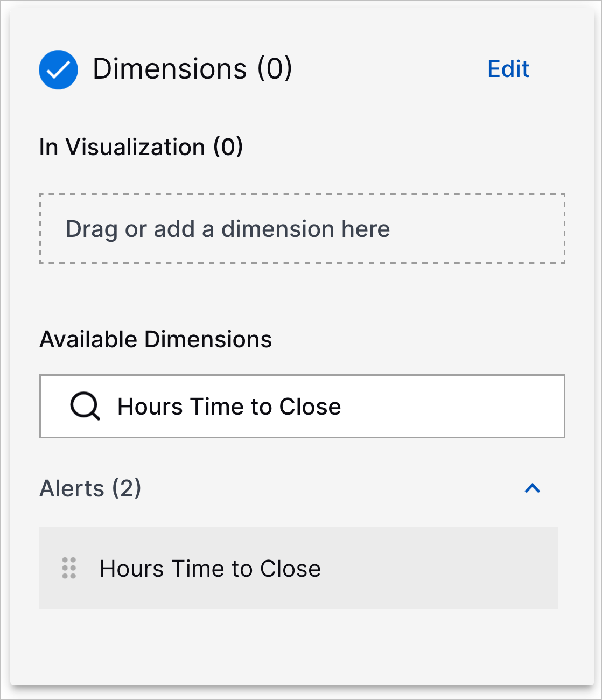
Task: Click the upward chevron next to Alerts
Action: click(533, 488)
